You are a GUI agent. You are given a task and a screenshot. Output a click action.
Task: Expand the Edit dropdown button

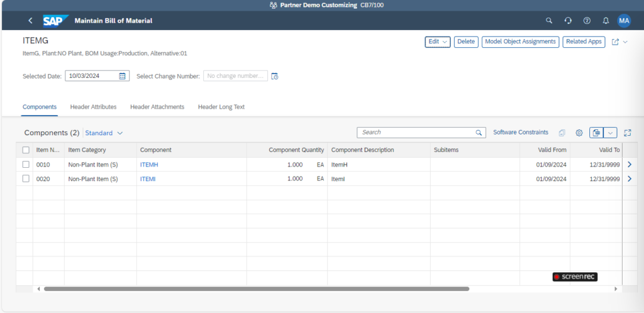tap(438, 42)
